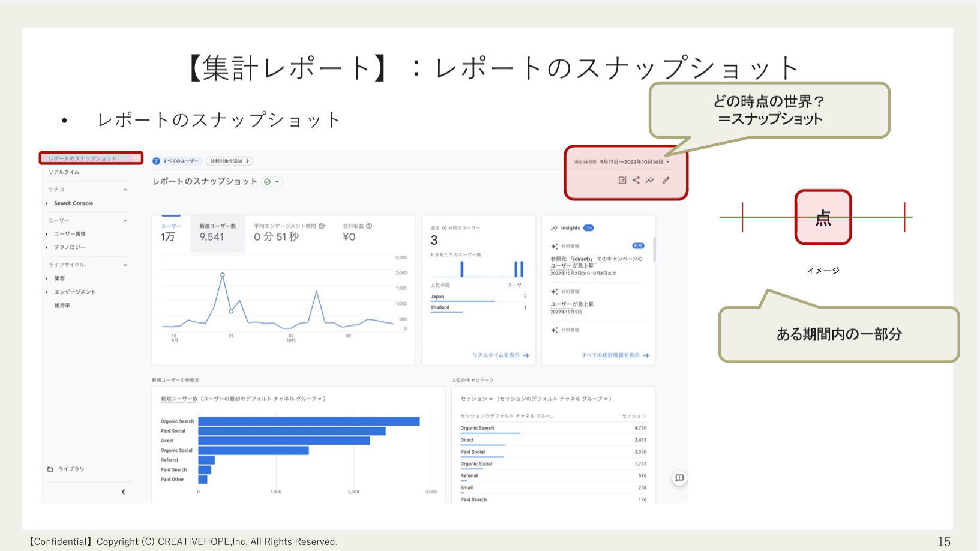Click the 新規 badge on first insight
Image resolution: width=980 pixels, height=551 pixels.
638,246
